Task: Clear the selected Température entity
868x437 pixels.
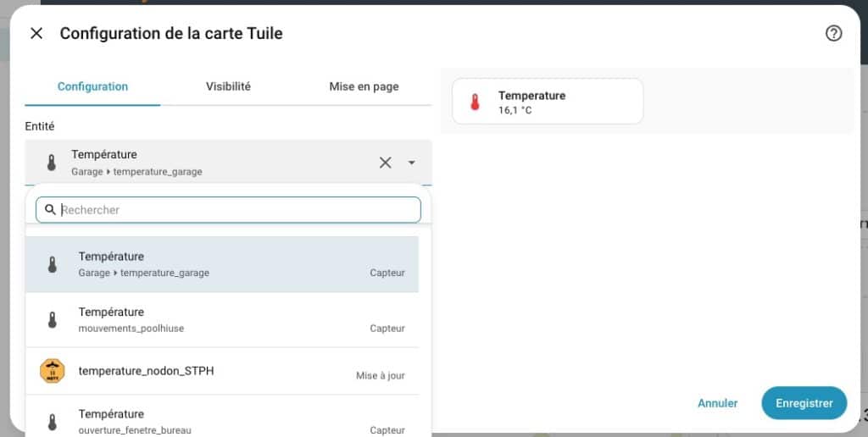Action: (x=385, y=163)
